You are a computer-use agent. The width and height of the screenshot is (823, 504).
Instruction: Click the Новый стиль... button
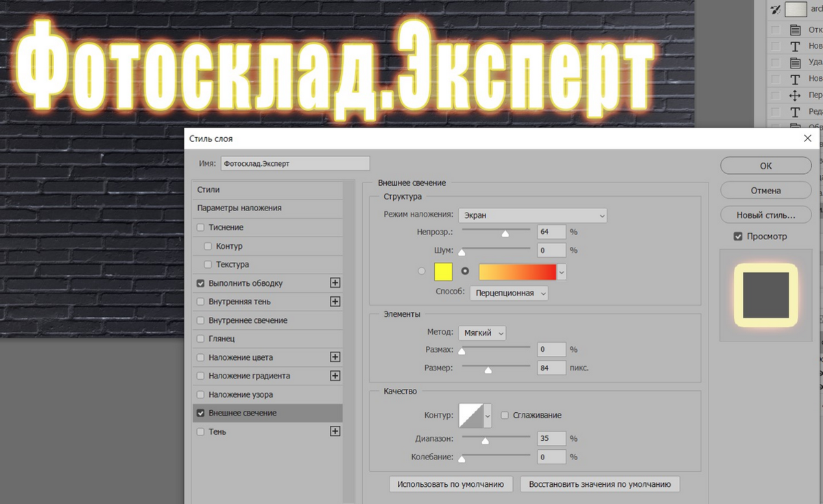[x=765, y=215]
